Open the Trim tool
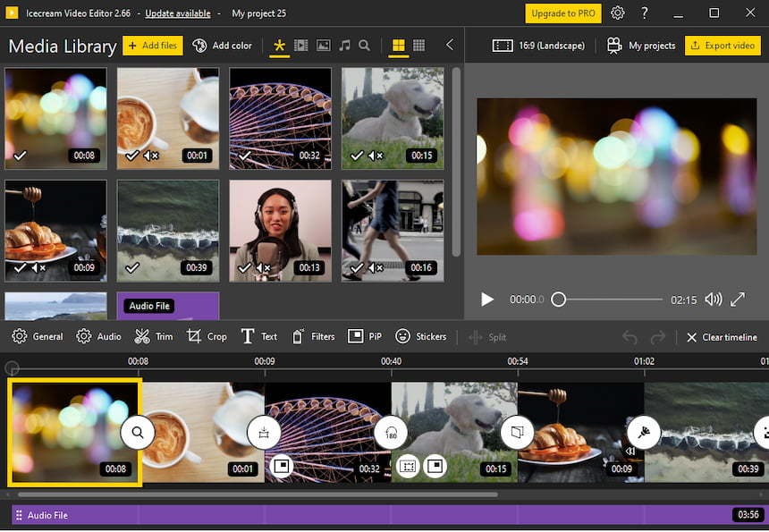Screen dimensions: 769x532 153,337
